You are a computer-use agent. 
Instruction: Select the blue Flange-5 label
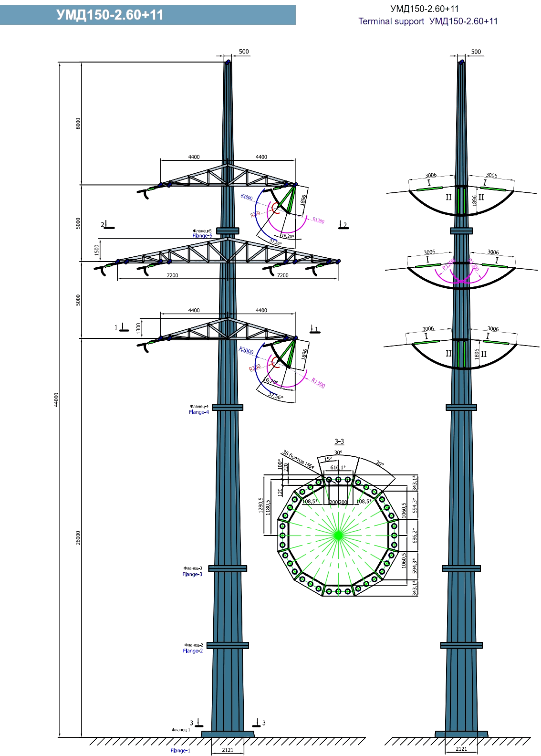202,236
